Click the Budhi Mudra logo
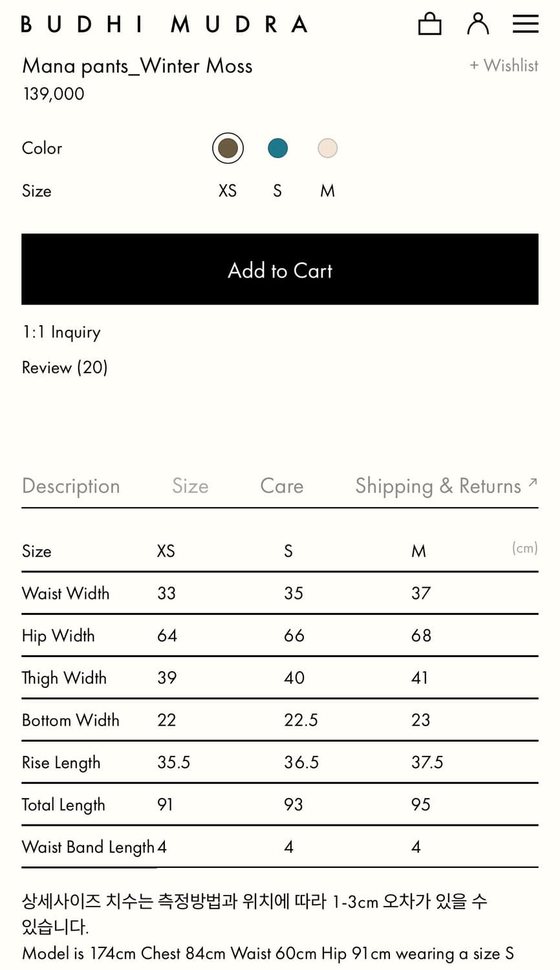Image resolution: width=560 pixels, height=970 pixels. tap(164, 25)
